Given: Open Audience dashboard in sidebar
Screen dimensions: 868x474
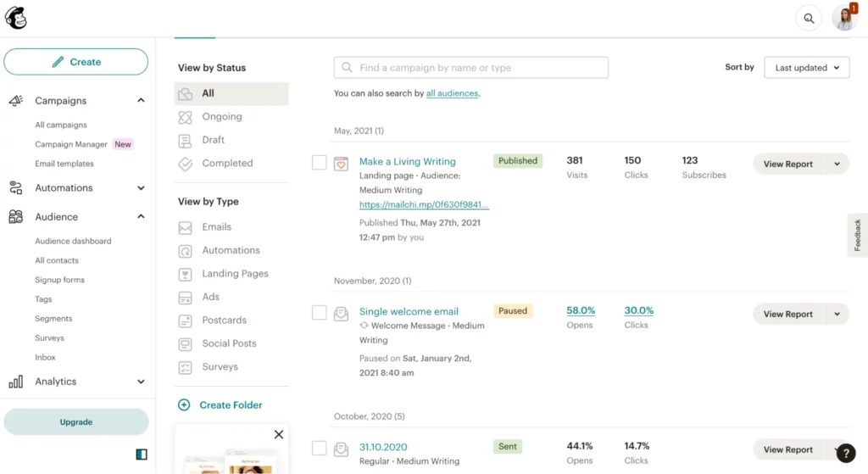Looking at the screenshot, I should tap(73, 241).
